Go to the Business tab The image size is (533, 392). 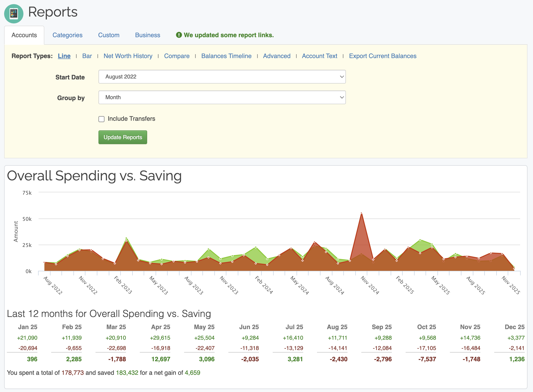(x=147, y=35)
